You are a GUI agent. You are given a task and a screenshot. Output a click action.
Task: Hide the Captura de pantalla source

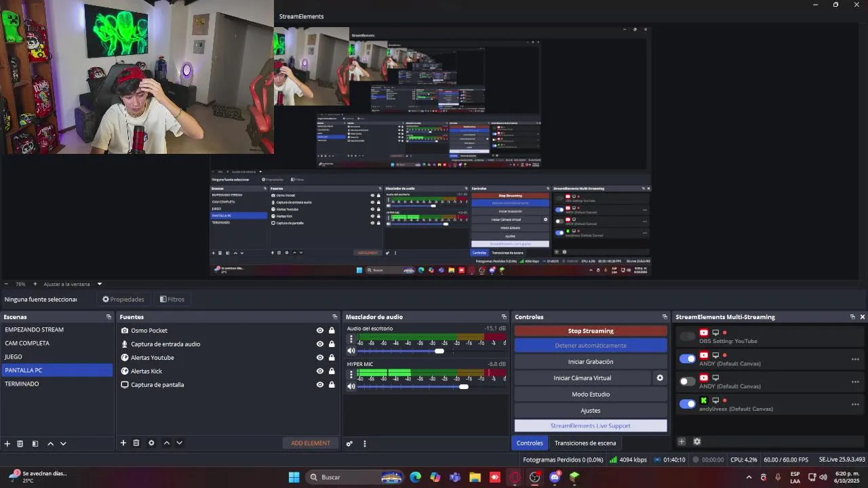coord(320,385)
